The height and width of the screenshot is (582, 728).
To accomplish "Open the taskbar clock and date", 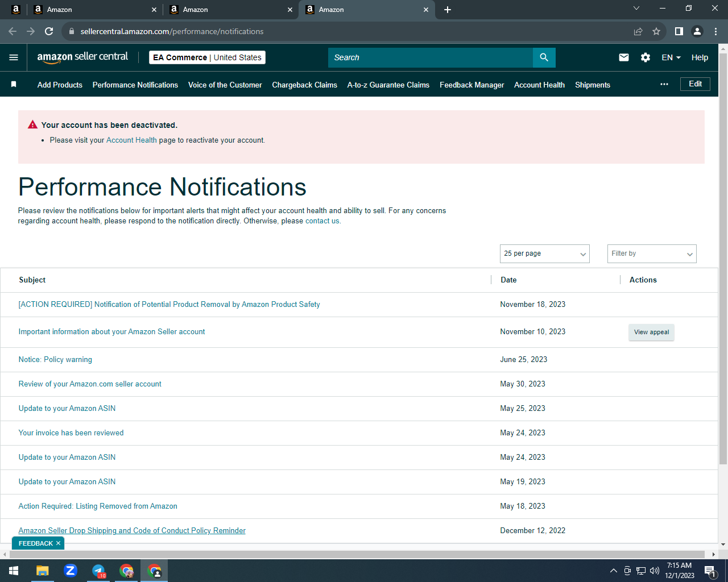I will pyautogui.click(x=680, y=571).
